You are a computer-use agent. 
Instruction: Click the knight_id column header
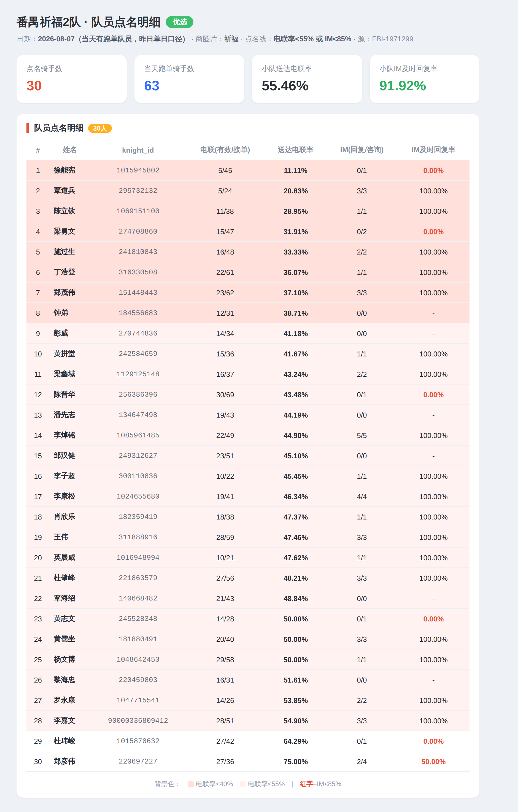point(138,150)
